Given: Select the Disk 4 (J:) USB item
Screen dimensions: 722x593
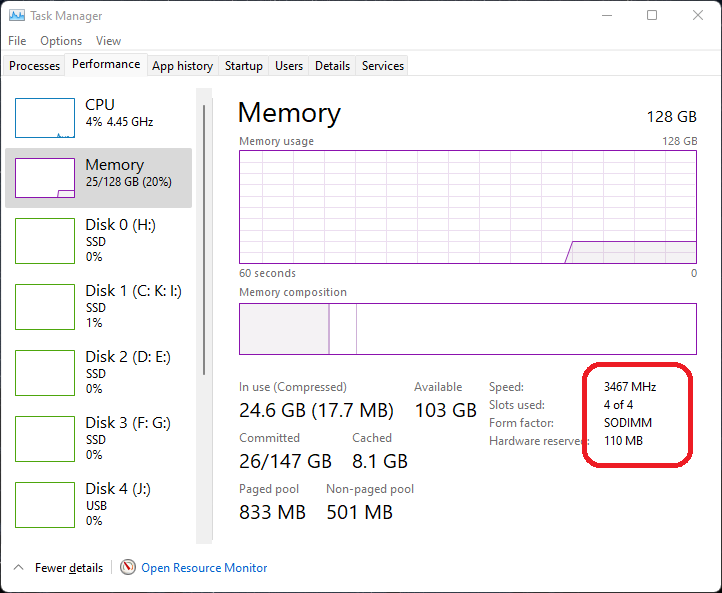Looking at the screenshot, I should pyautogui.click(x=116, y=504).
